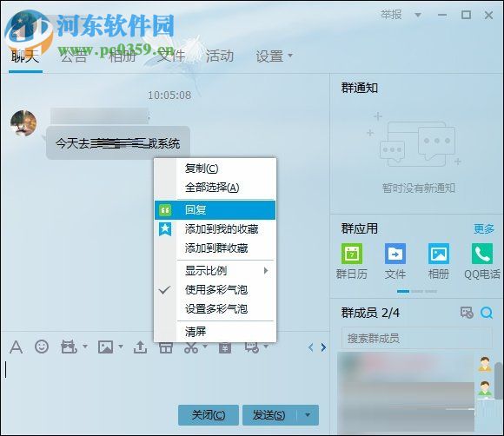
Task: Choose 清屏 to clear the screen
Action: coord(215,332)
